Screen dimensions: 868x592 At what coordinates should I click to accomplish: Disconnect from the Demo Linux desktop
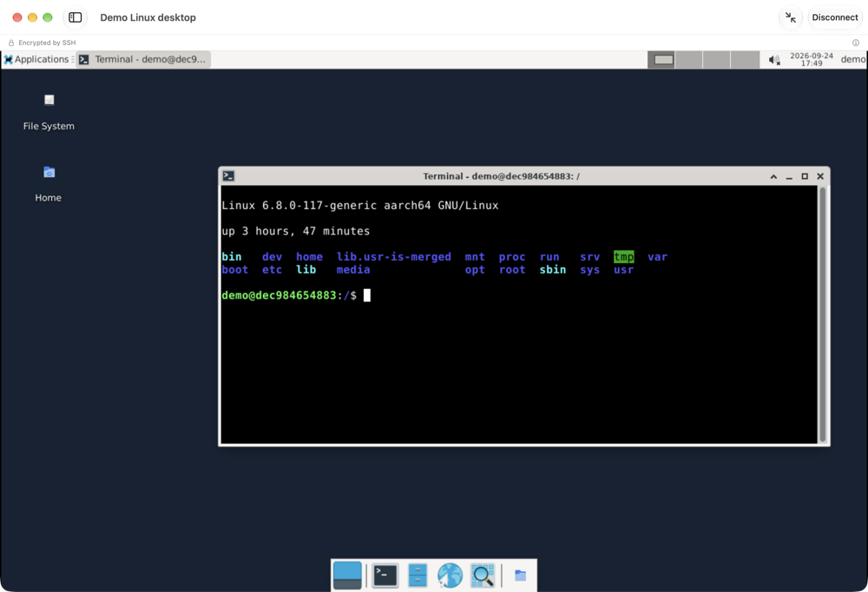point(835,17)
